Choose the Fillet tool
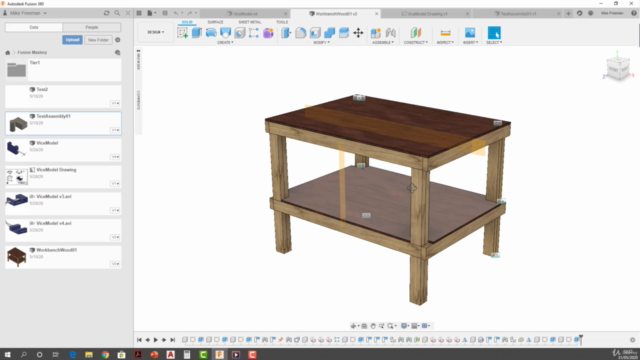Viewport: 640px width, 360px height. point(301,33)
